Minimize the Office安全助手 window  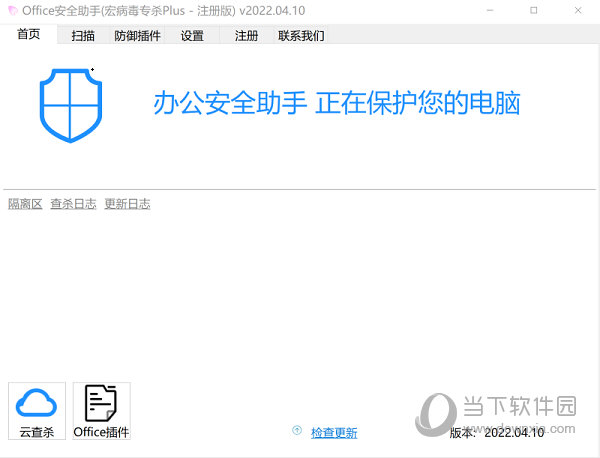click(490, 11)
